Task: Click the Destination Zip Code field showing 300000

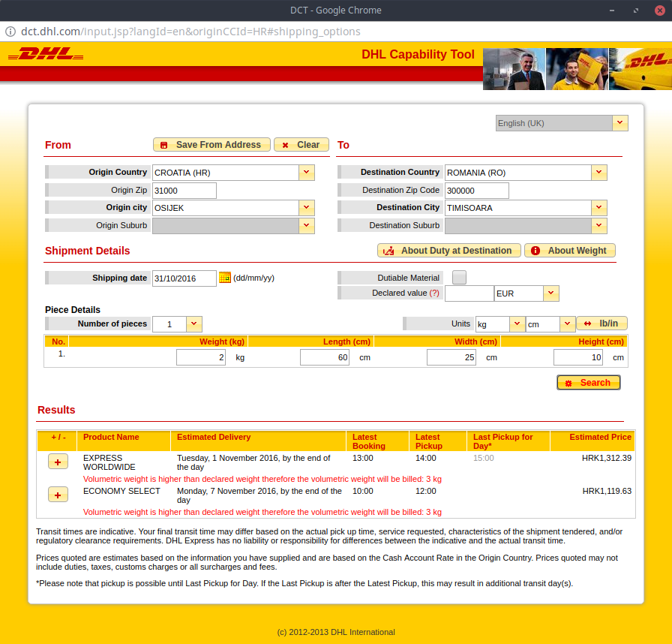Action: coord(477,190)
